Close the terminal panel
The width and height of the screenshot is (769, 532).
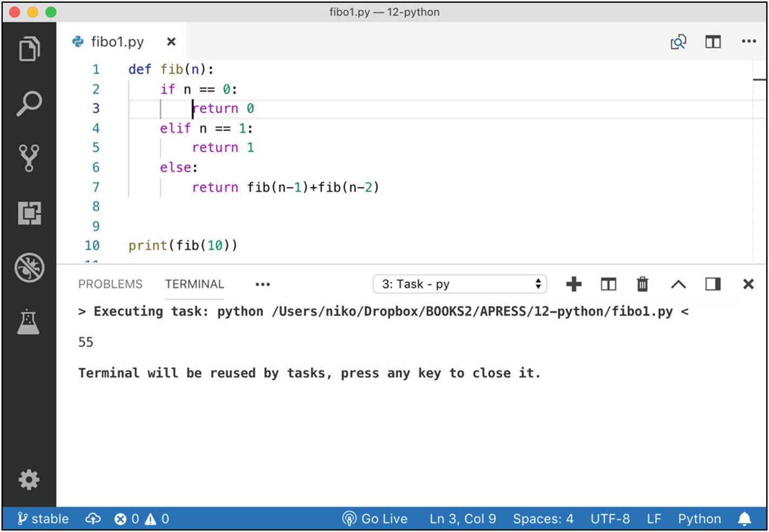point(748,284)
